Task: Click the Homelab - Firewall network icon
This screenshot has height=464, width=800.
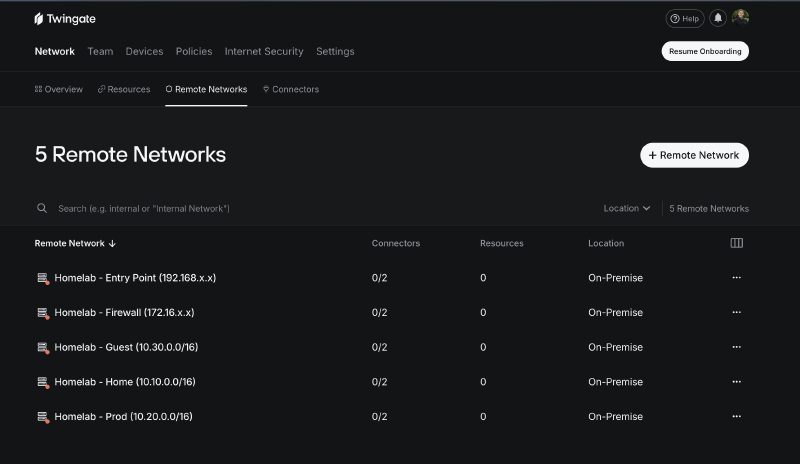Action: [43, 313]
